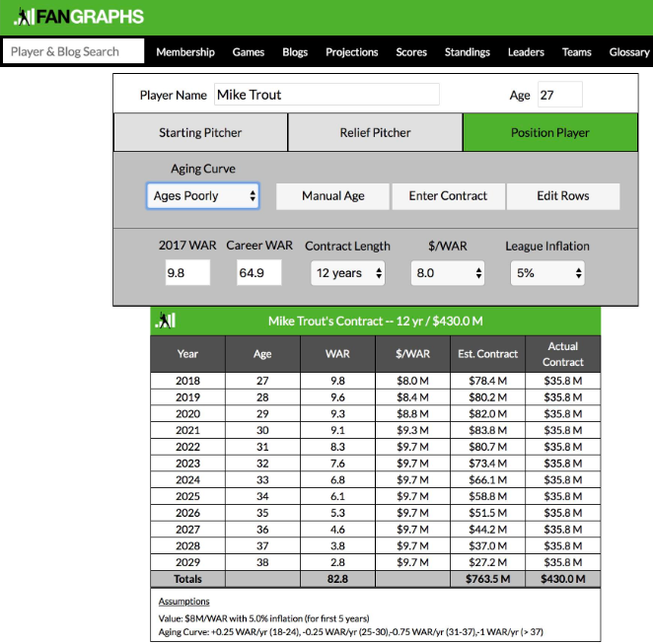The height and width of the screenshot is (644, 653).
Task: Click the $9.3 M $/WAR cell
Action: 412,430
